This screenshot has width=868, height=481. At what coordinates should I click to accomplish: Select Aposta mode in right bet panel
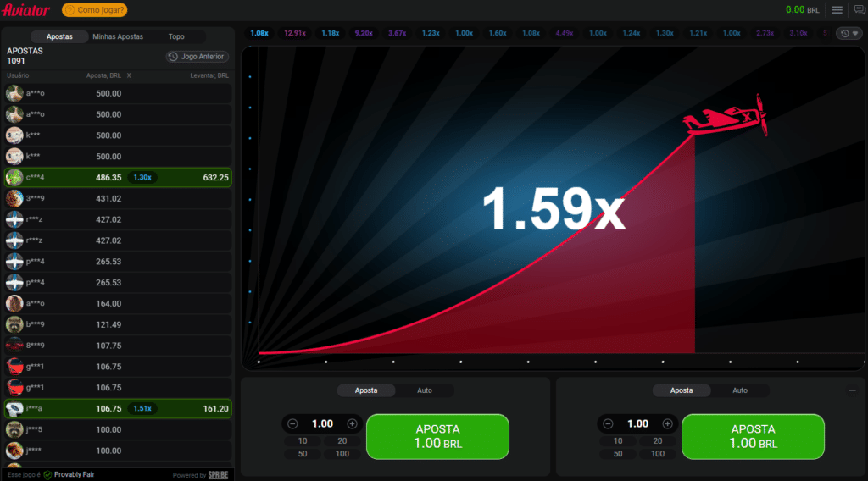click(x=682, y=390)
